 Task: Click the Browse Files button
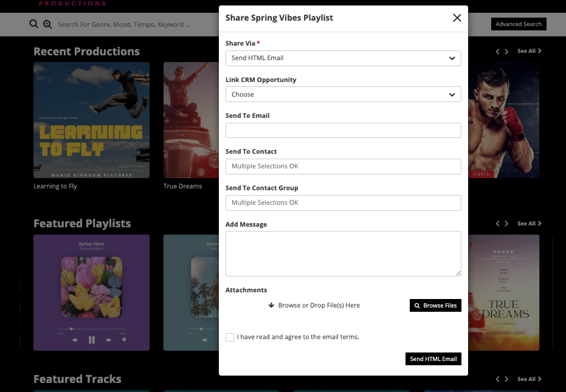[435, 306]
